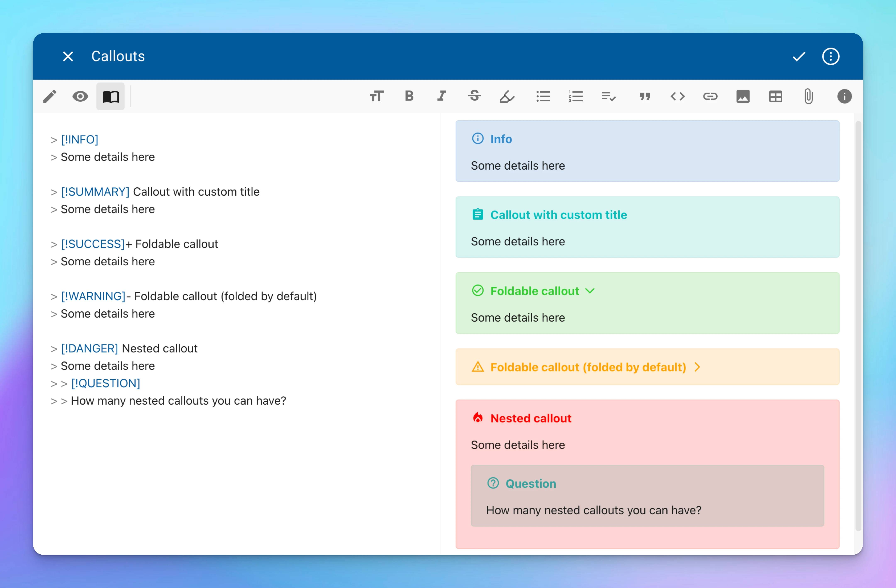896x588 pixels.
Task: Insert a numbered list
Action: [576, 96]
